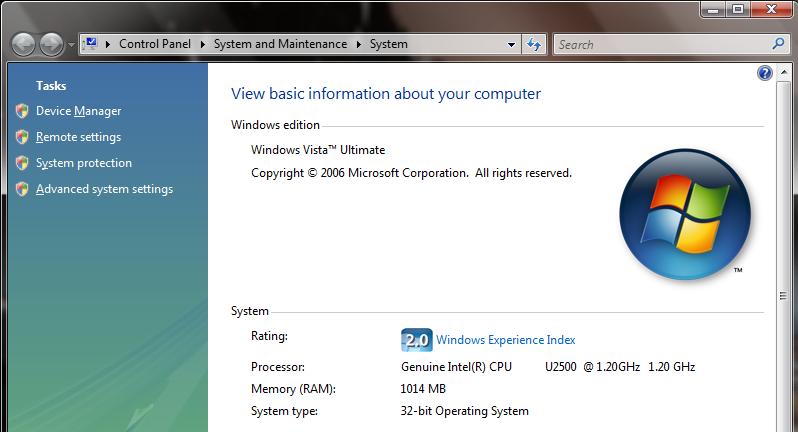Select System and Maintenance breadcrumb

[280, 44]
